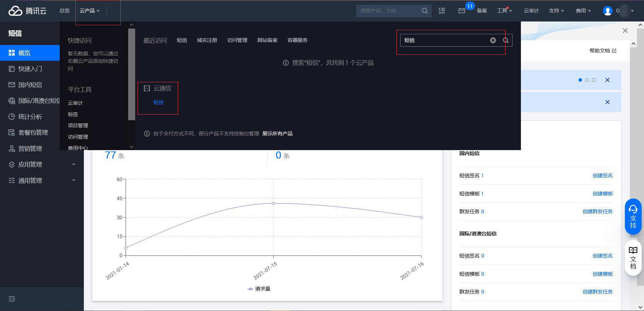644x311 pixels.
Task: Open the 云产品 dropdown menu
Action: click(90, 11)
